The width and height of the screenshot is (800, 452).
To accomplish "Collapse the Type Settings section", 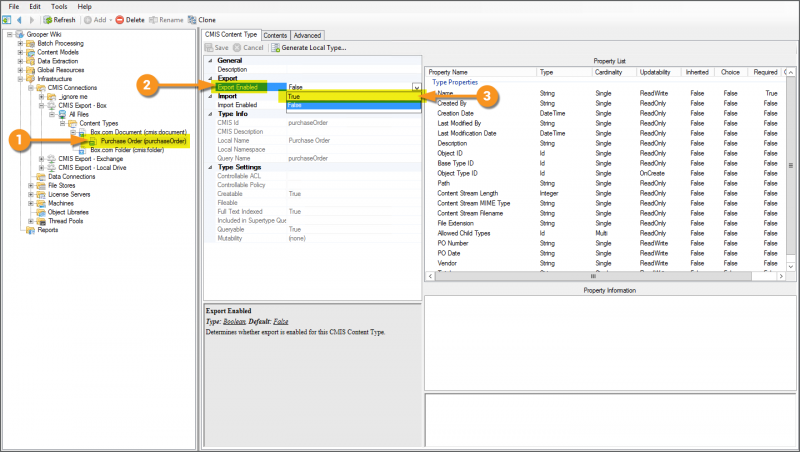I will (210, 167).
